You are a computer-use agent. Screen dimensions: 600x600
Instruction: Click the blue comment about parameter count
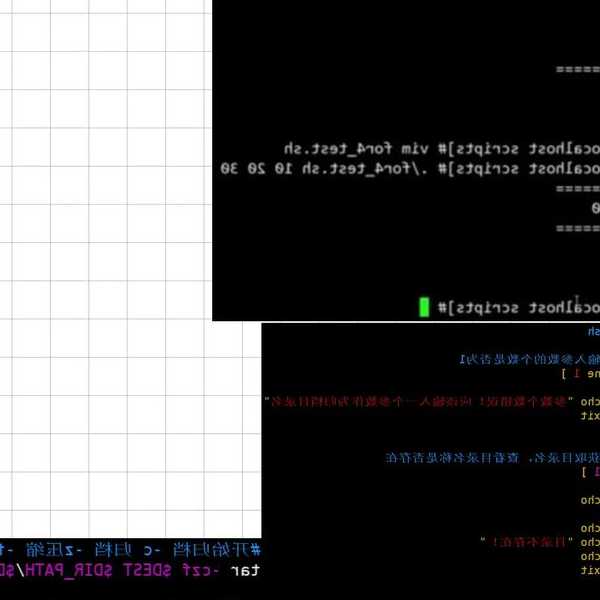click(528, 358)
